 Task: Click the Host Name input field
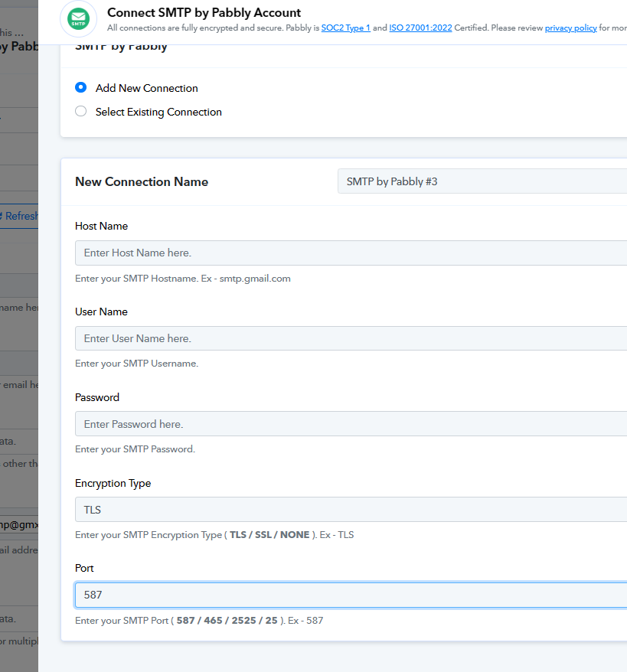(351, 253)
